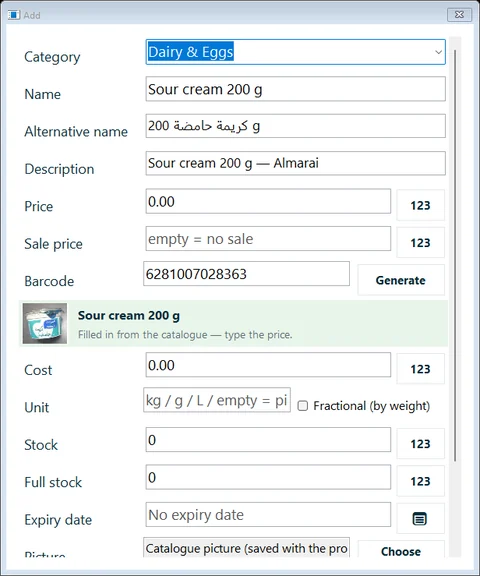Screen dimensions: 480x576
Task: Open the expiry date calendar picker icon
Action: click(x=421, y=519)
